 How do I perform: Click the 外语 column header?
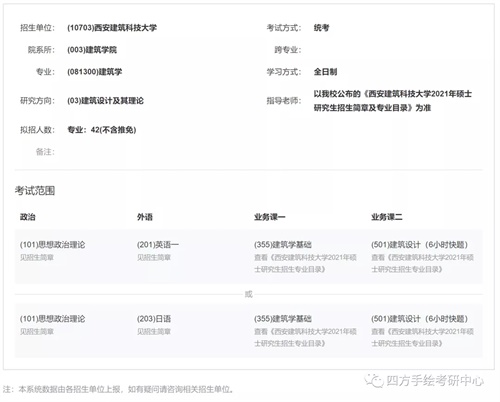pyautogui.click(x=145, y=217)
